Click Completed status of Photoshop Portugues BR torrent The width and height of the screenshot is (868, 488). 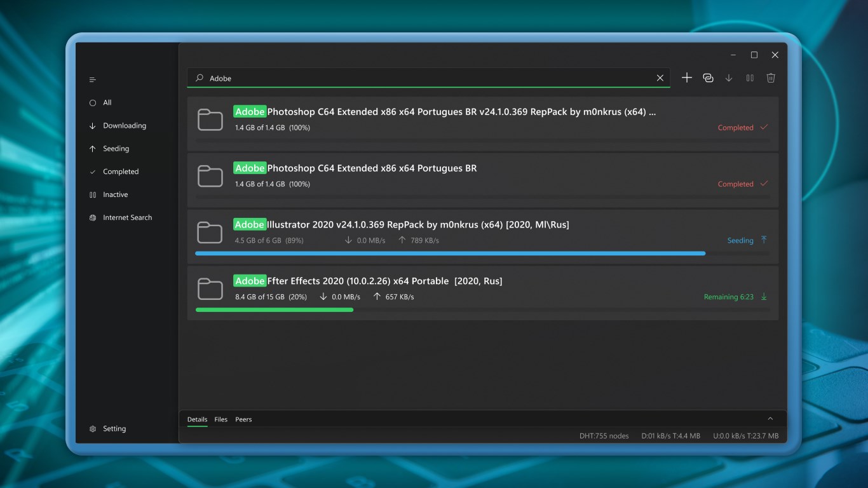(x=735, y=184)
